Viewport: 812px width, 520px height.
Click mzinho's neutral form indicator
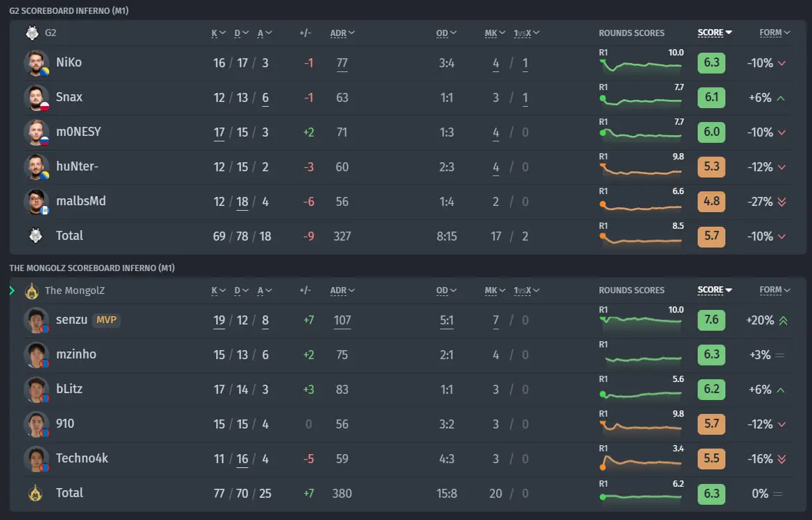[x=779, y=355]
